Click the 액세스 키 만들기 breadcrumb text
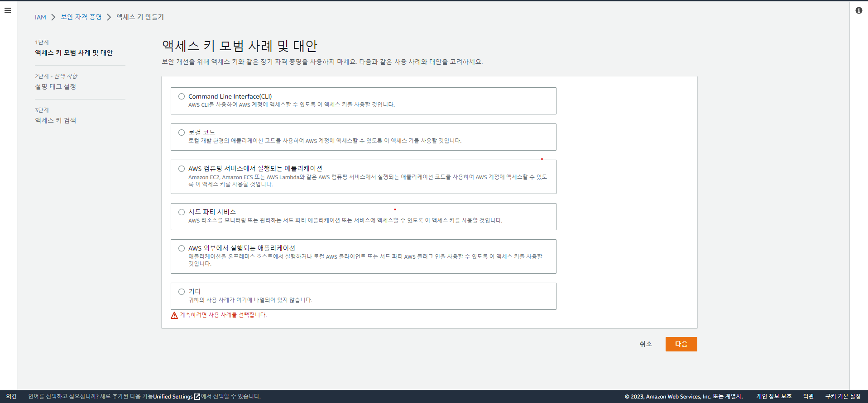This screenshot has height=403, width=868. coord(140,17)
